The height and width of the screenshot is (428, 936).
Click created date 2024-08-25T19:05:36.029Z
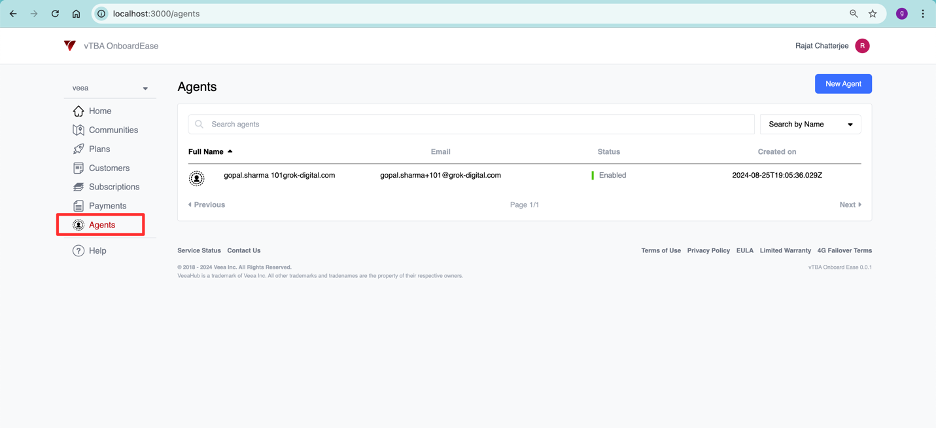pyautogui.click(x=777, y=175)
